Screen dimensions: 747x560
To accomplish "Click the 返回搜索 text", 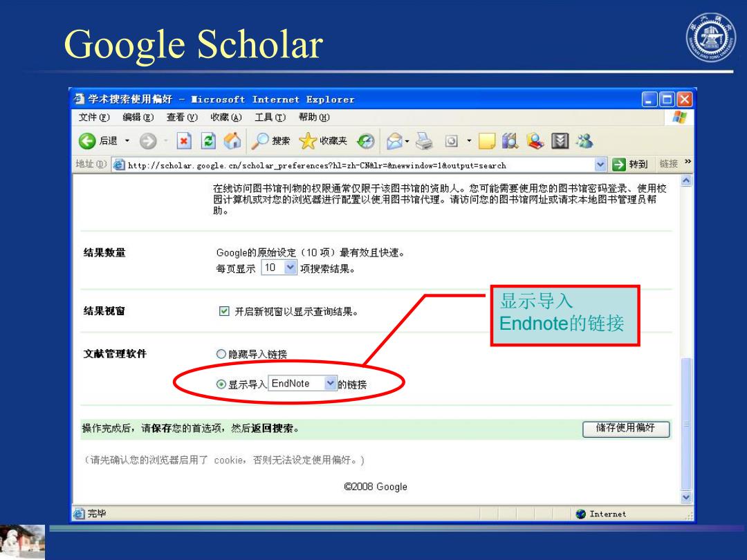I will point(272,429).
